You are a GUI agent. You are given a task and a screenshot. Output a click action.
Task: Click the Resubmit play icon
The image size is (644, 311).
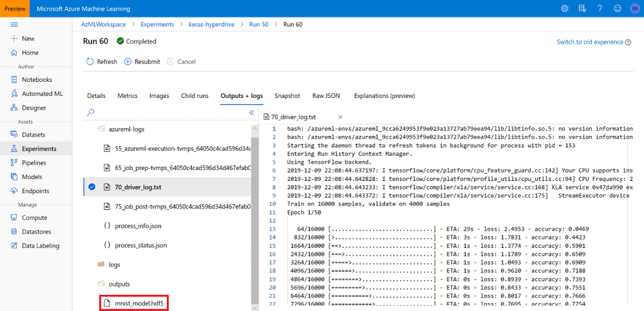coord(128,62)
